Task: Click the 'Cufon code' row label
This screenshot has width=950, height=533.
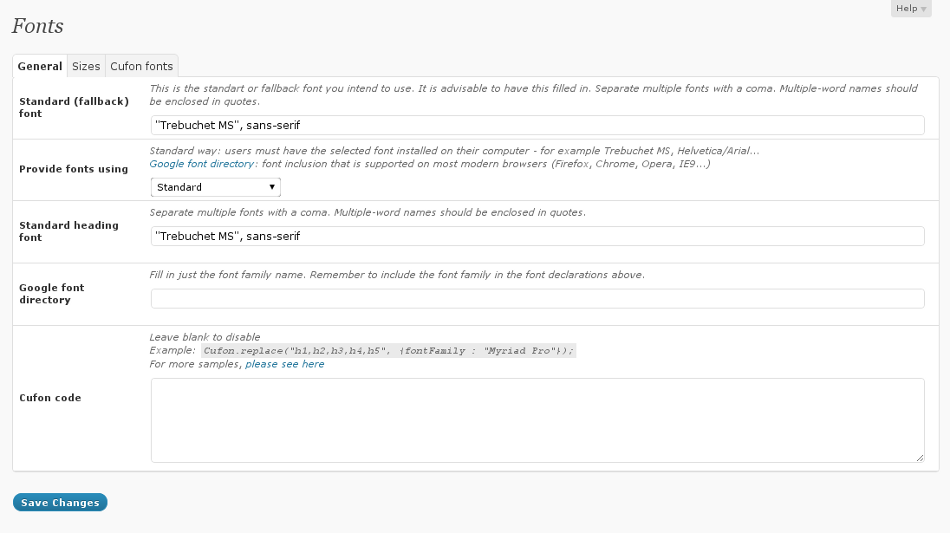Action: point(50,398)
